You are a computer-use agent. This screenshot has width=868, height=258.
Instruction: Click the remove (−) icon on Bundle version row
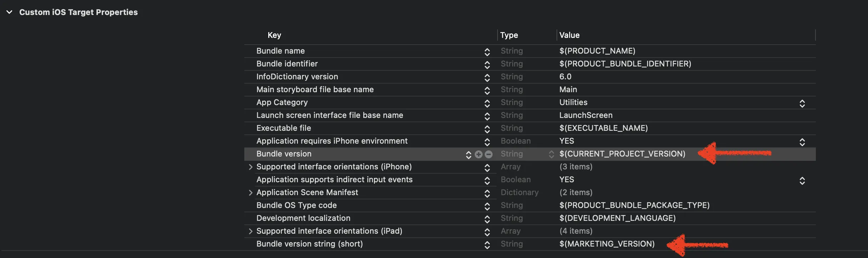pos(489,154)
